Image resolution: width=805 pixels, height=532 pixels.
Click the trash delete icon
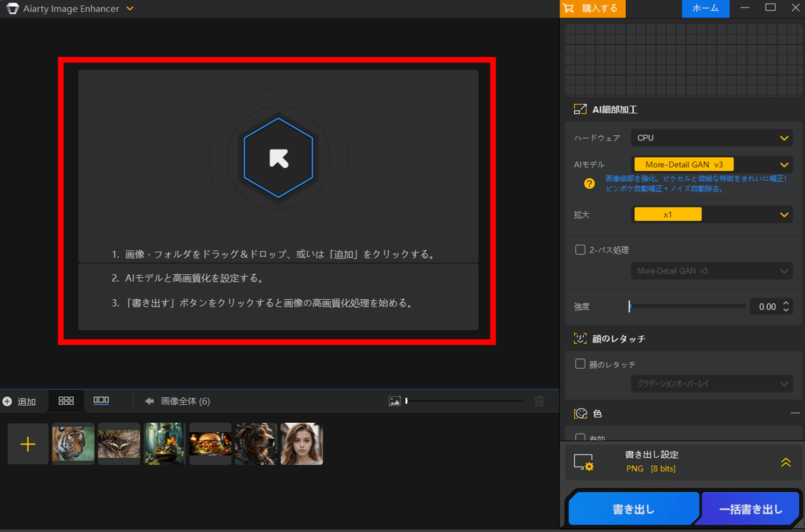coord(539,401)
